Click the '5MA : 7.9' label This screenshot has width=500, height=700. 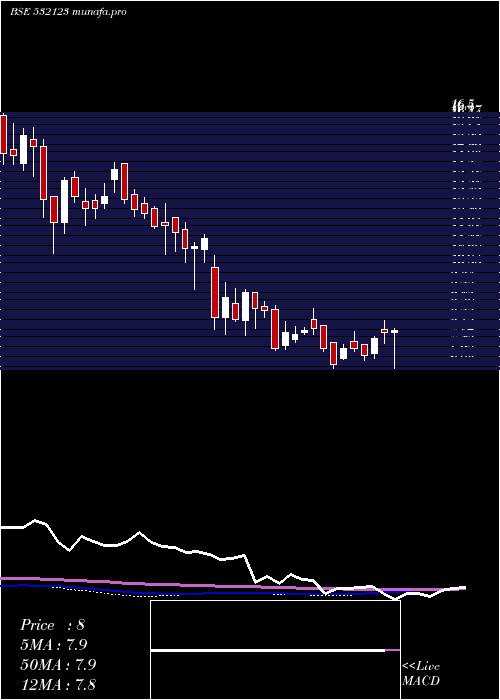point(54,644)
